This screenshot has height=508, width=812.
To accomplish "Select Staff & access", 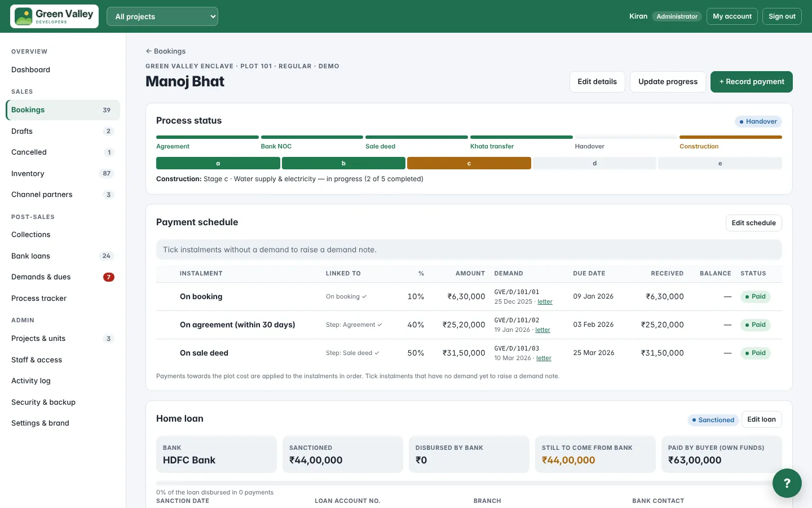I will coord(63,360).
